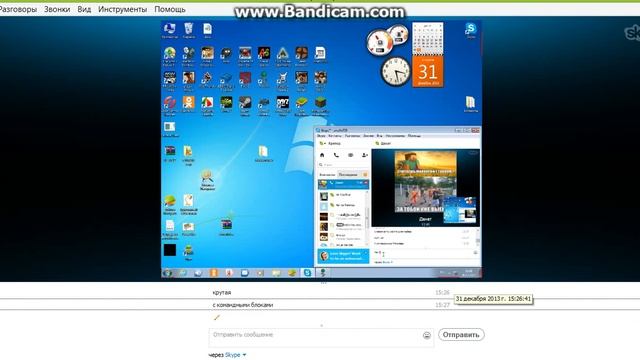Click the Minecraft grass block desktop icon
Screen dimensions: 640x360
[x=320, y=105]
